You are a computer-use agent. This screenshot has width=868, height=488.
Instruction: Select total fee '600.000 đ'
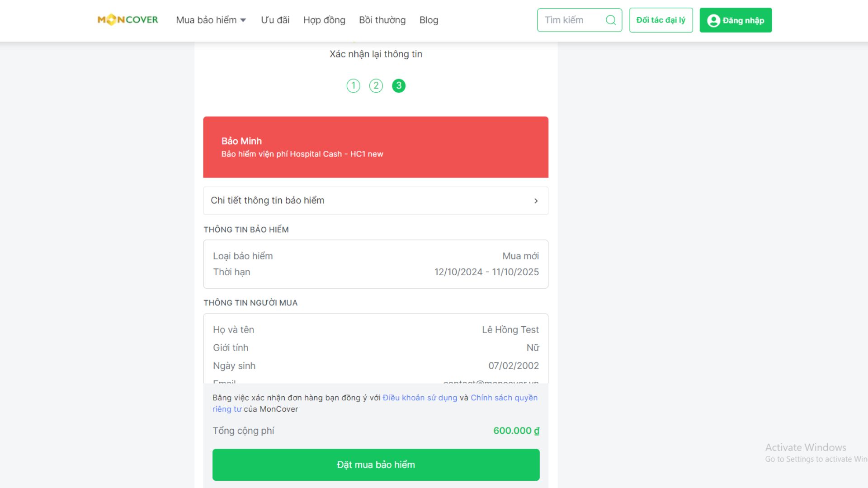point(516,431)
